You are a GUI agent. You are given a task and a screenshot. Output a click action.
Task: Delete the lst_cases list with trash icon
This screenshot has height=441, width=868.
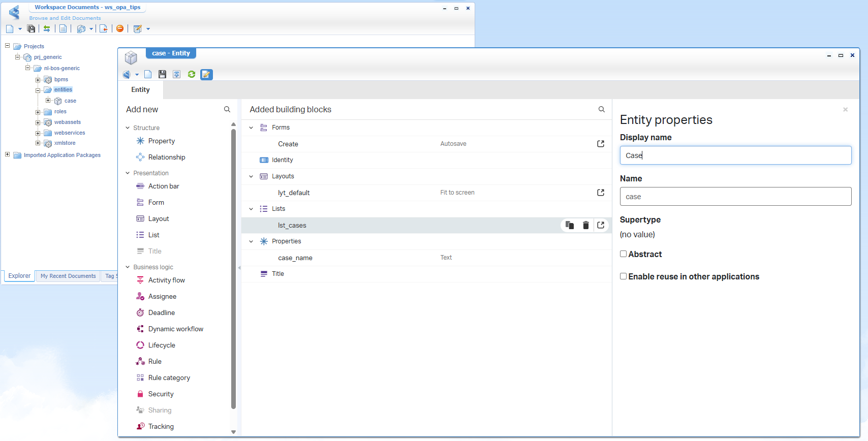(x=585, y=225)
